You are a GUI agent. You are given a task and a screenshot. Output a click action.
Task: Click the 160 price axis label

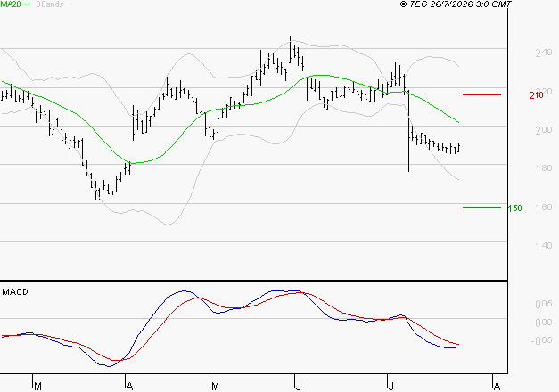[x=544, y=207]
